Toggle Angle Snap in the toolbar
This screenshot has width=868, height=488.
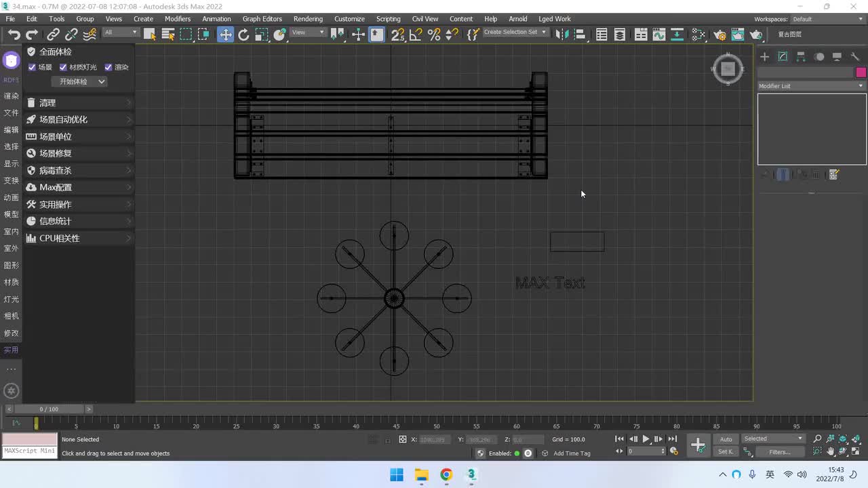416,35
